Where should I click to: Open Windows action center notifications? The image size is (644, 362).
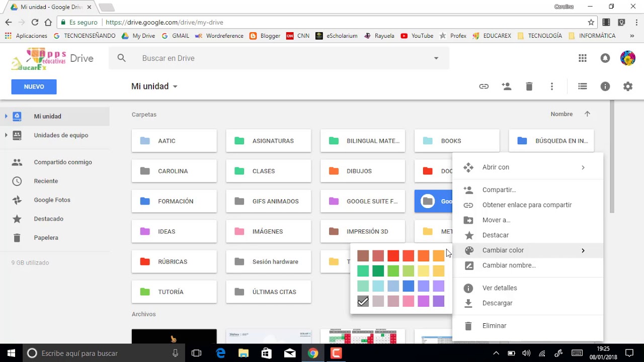(x=629, y=353)
